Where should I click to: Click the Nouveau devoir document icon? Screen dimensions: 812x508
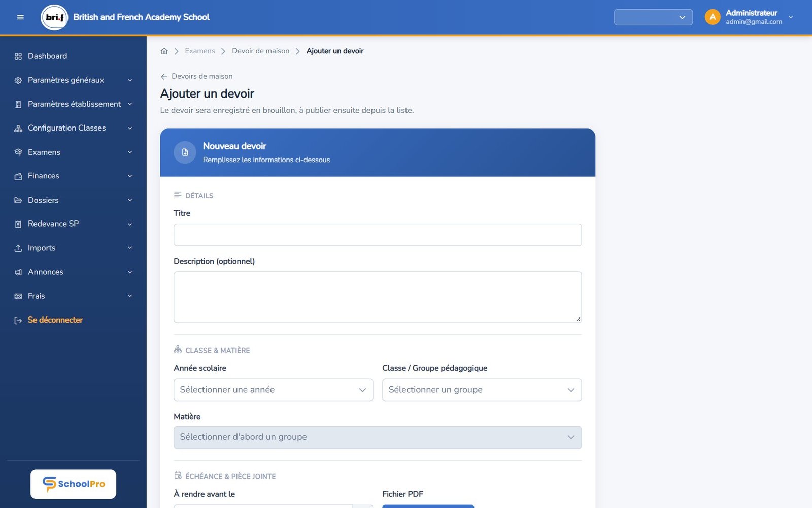pyautogui.click(x=185, y=152)
